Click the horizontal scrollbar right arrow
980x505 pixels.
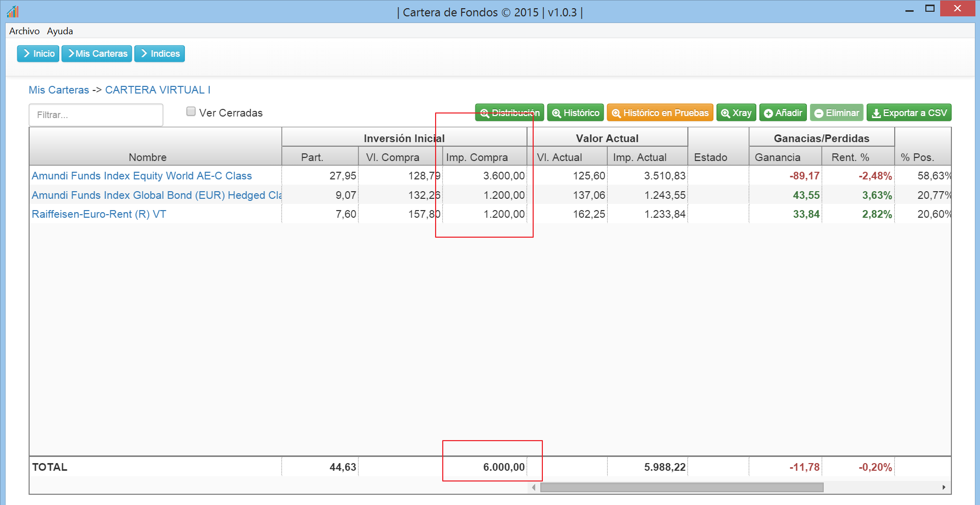[944, 488]
